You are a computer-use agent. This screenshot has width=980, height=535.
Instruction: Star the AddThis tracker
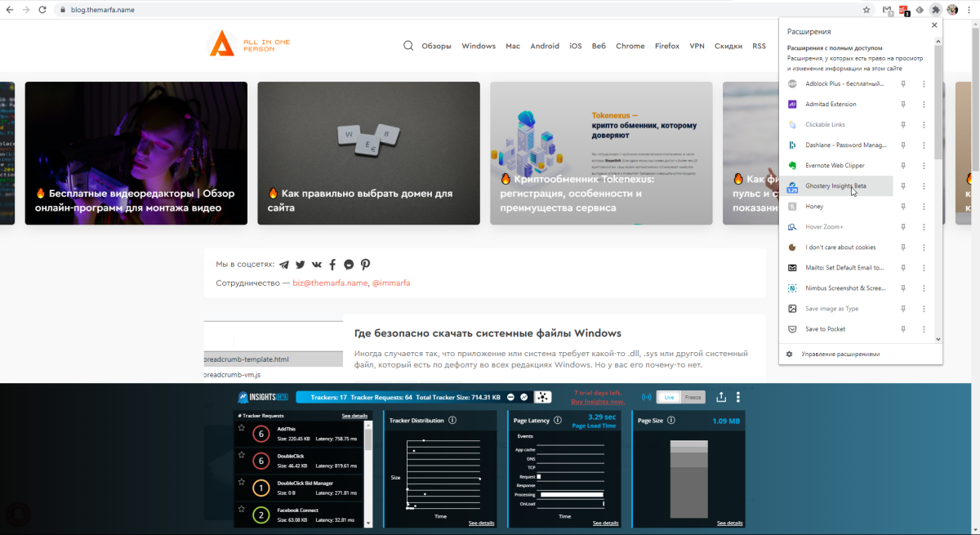pos(242,427)
